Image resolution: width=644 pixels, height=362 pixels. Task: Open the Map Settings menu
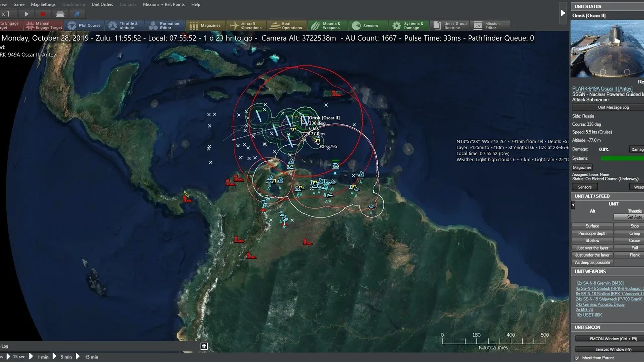coord(43,4)
